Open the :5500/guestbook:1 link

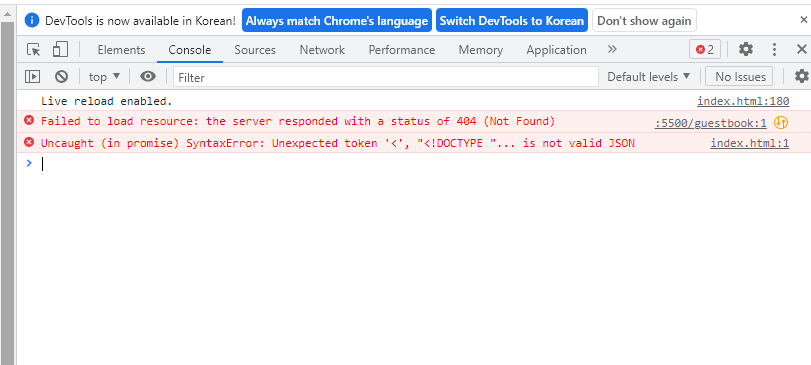tap(710, 123)
